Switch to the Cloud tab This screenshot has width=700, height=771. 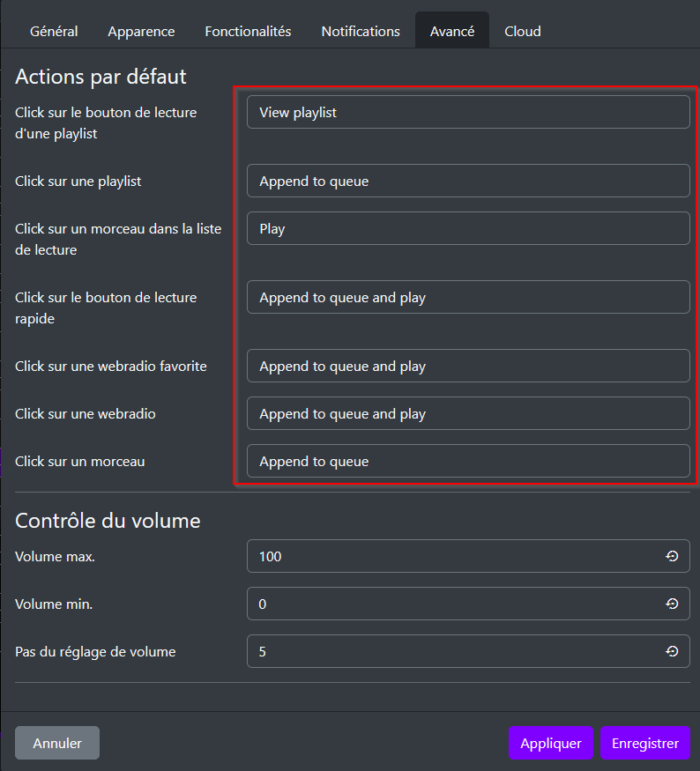coord(522,31)
